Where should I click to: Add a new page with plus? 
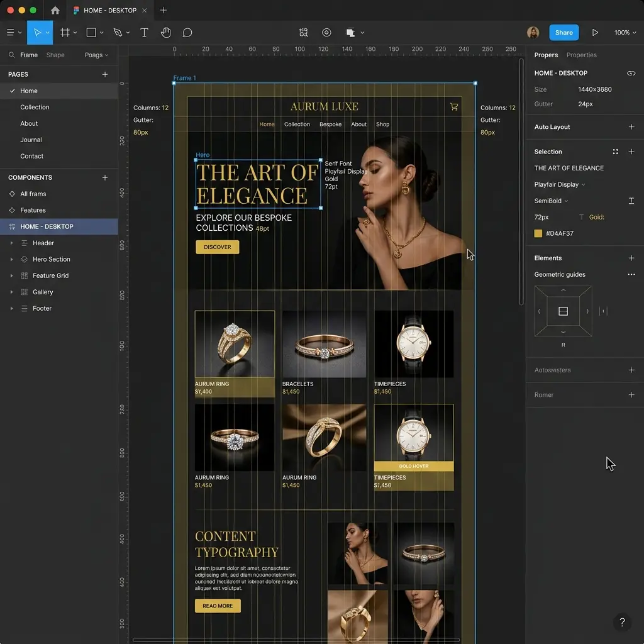[105, 74]
